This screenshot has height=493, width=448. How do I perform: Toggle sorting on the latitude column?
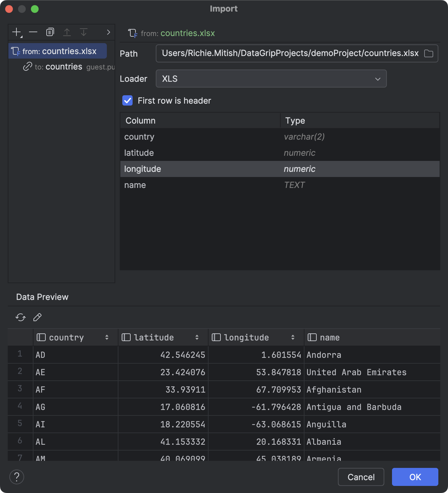[197, 337]
